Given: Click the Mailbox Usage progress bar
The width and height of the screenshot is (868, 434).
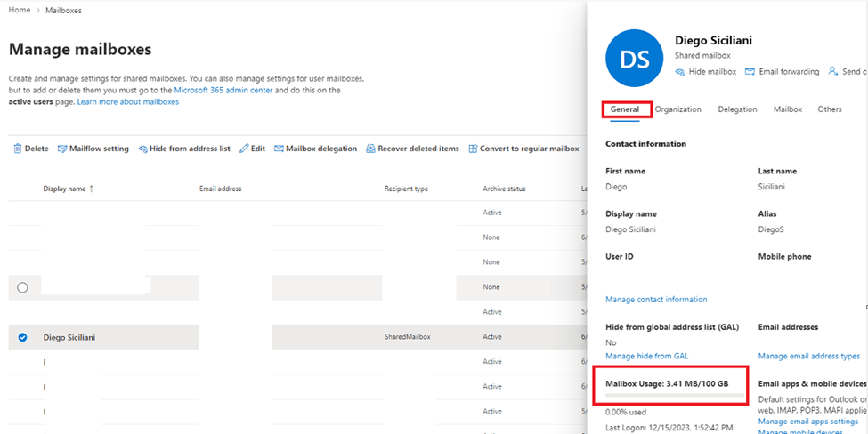Looking at the screenshot, I should point(676,396).
